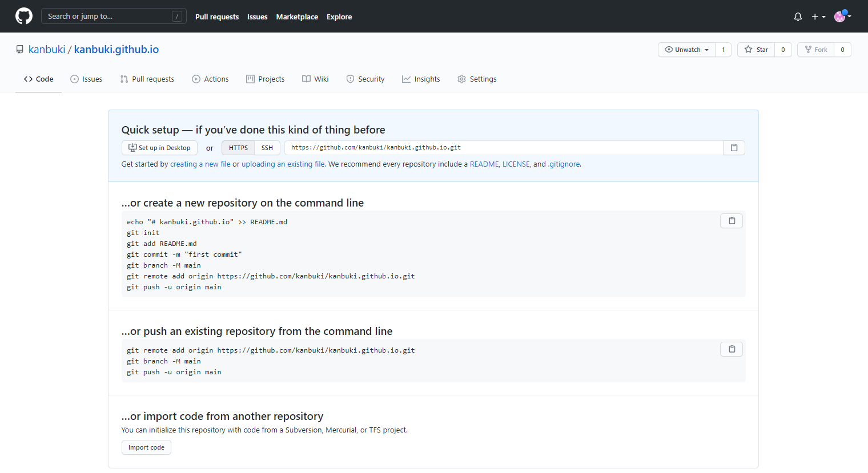This screenshot has width=868, height=473.
Task: Click the slash shortcut icon in search
Action: click(177, 17)
